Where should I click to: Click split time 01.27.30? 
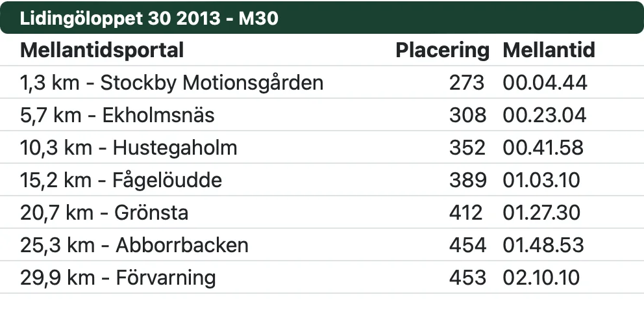pyautogui.click(x=541, y=213)
